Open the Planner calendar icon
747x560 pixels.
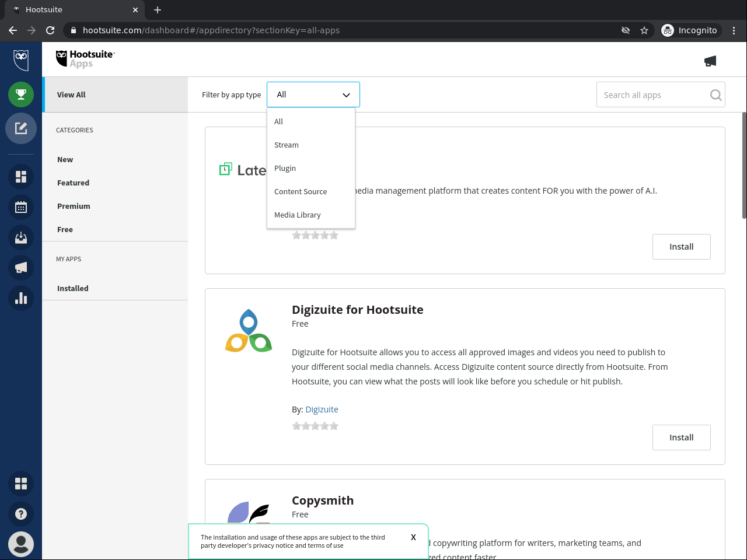pos(21,207)
